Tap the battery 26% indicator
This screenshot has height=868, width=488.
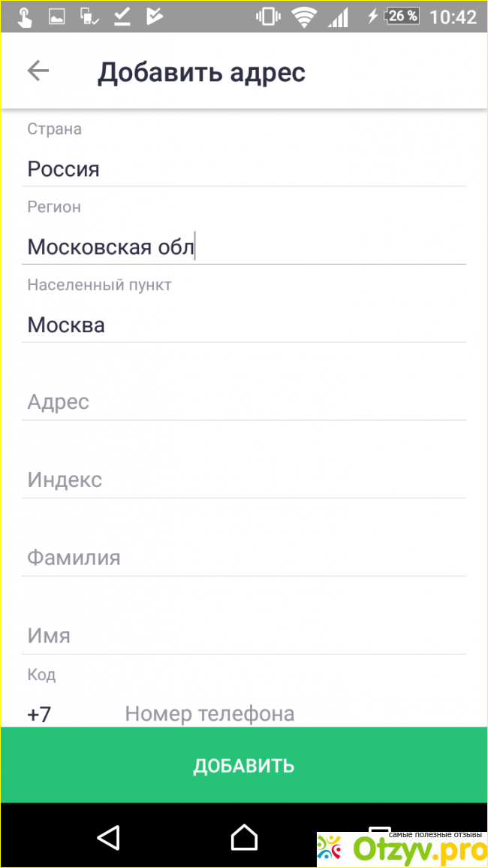(402, 17)
